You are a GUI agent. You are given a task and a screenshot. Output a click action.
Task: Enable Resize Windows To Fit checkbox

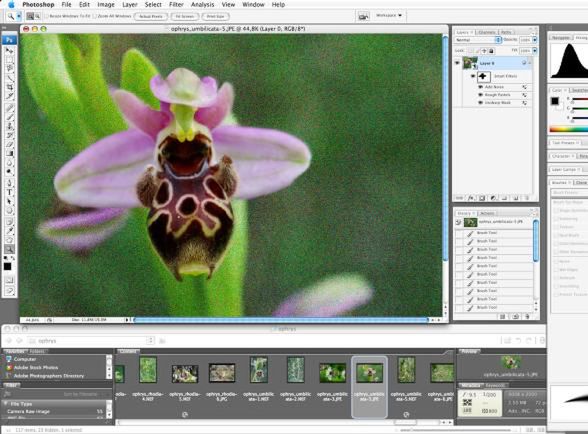pyautogui.click(x=47, y=16)
